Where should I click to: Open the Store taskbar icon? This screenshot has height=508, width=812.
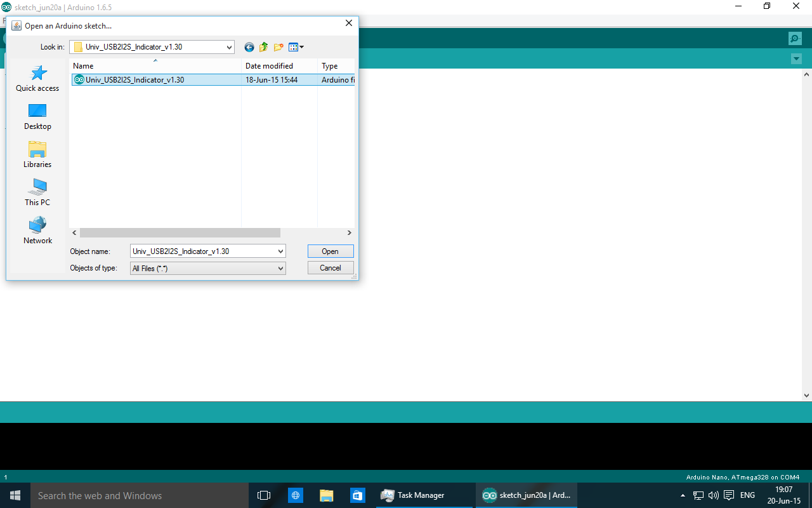click(x=357, y=495)
